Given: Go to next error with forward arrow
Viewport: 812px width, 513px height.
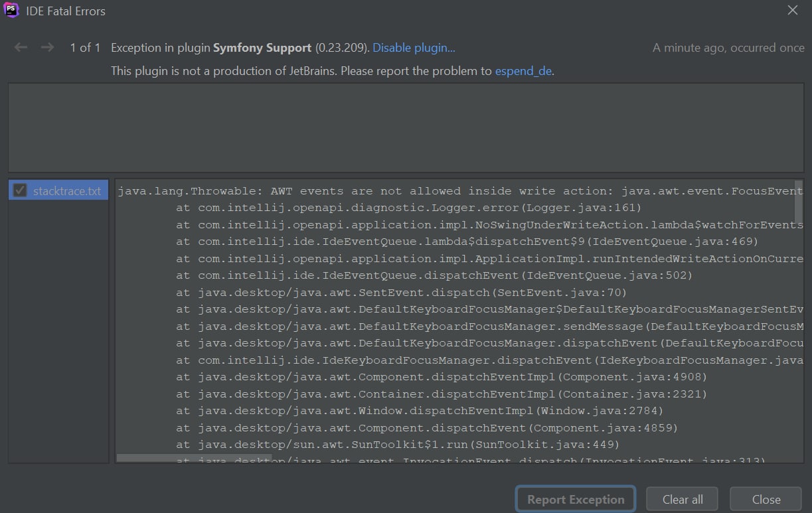Looking at the screenshot, I should click(x=47, y=48).
